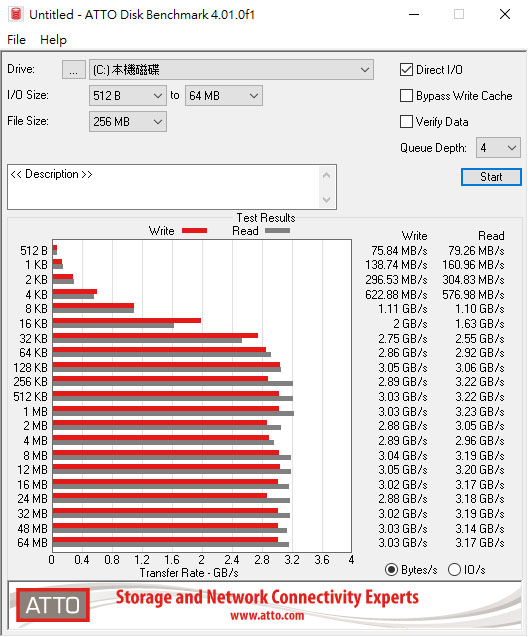Click the red Write legend swatch
The image size is (528, 637).
pos(195,231)
